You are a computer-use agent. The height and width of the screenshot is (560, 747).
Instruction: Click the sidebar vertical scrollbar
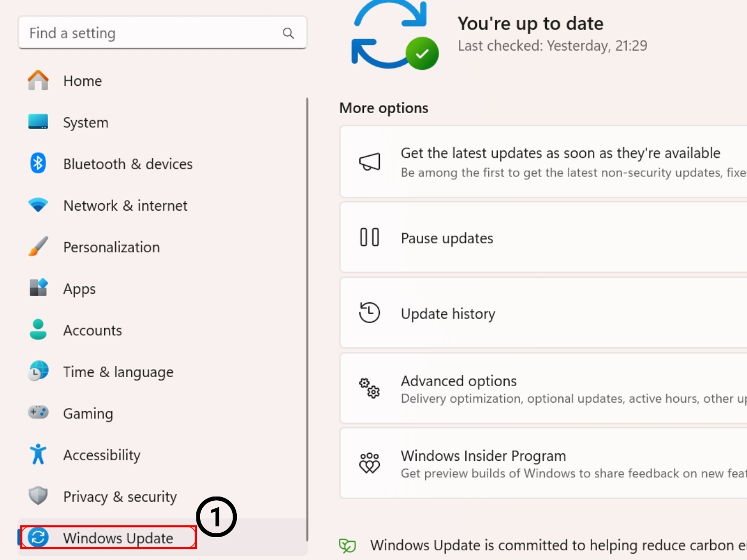pyautogui.click(x=307, y=319)
